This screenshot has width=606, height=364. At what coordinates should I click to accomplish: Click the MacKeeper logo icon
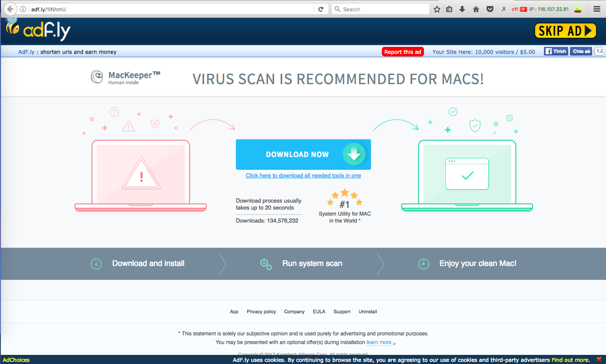(x=97, y=77)
